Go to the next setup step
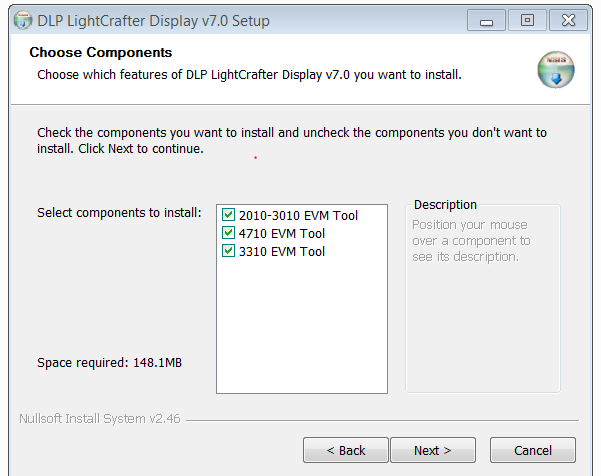 click(433, 450)
